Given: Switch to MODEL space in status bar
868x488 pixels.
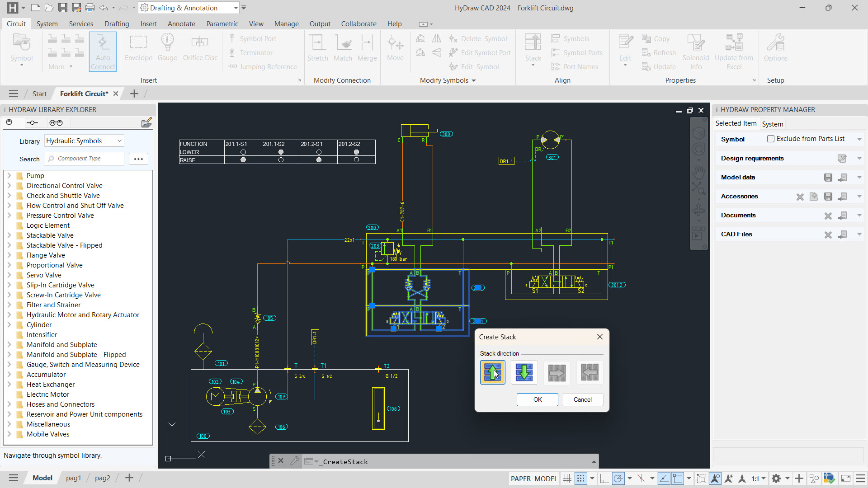Looking at the screenshot, I should pos(546,479).
